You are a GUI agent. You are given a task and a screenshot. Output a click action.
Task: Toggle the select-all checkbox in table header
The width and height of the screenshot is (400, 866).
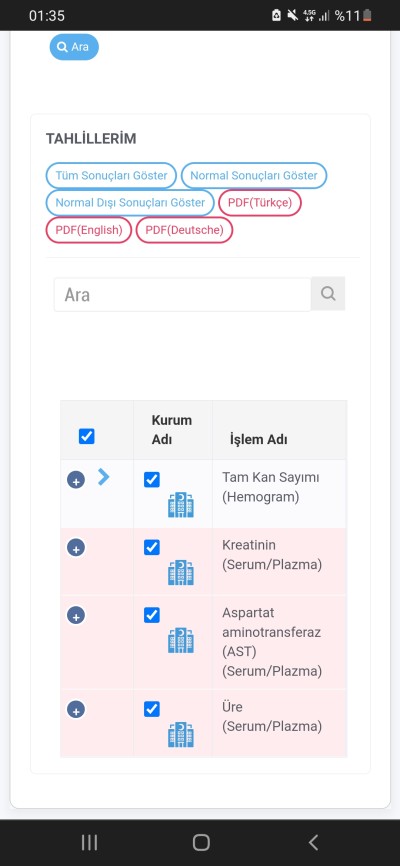coord(87,436)
